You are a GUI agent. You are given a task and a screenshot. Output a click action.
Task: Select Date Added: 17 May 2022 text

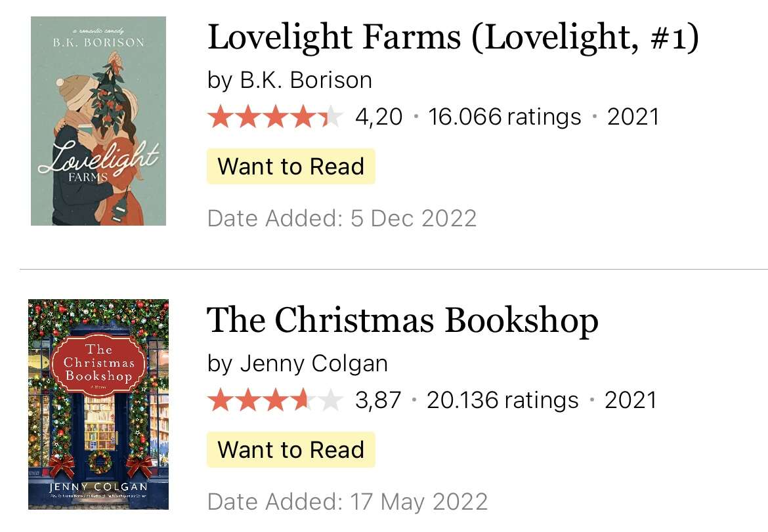tap(347, 502)
